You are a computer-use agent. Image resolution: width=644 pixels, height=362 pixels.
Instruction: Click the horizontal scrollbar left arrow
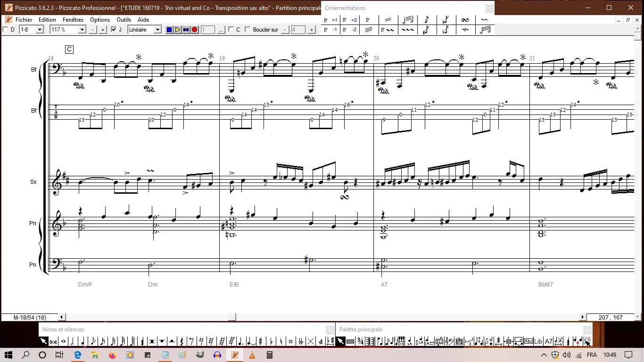click(62, 317)
